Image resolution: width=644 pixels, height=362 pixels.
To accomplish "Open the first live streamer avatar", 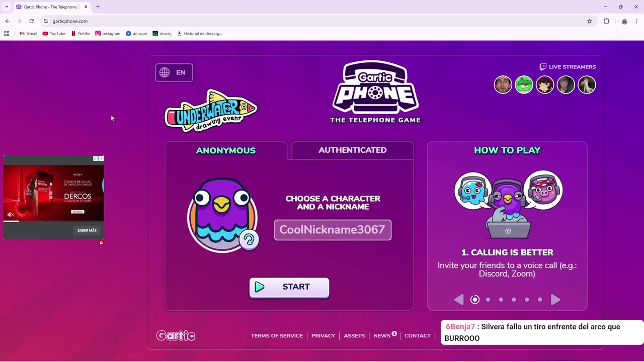I will click(x=503, y=84).
